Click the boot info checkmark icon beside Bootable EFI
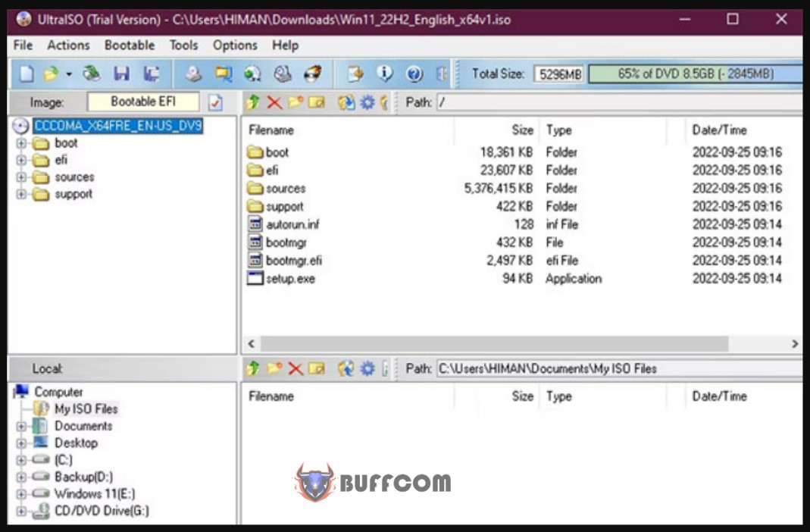 [215, 102]
